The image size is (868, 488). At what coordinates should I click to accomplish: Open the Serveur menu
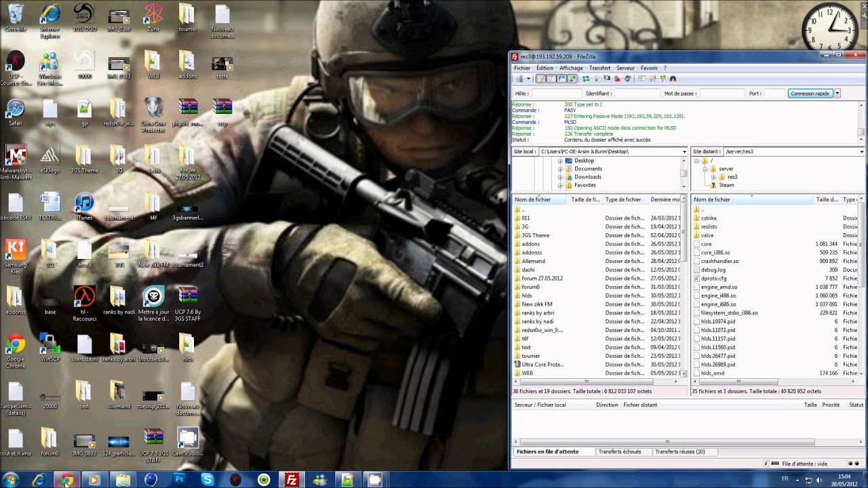point(625,68)
